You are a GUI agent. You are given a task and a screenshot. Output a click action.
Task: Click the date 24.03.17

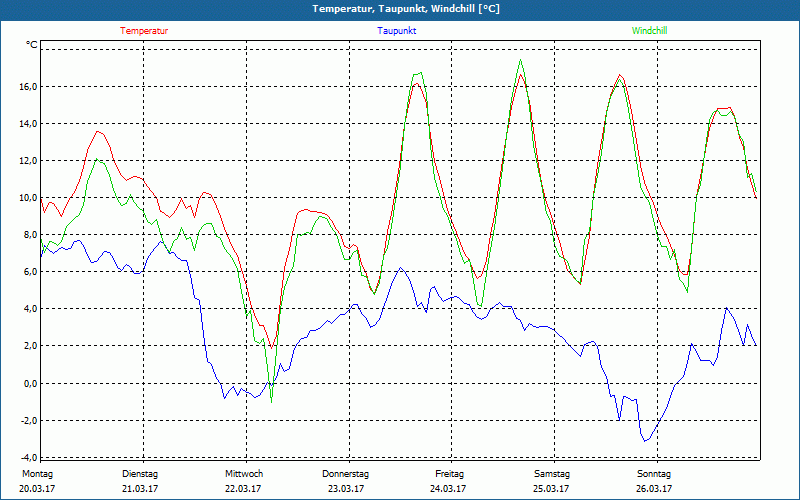point(448,489)
